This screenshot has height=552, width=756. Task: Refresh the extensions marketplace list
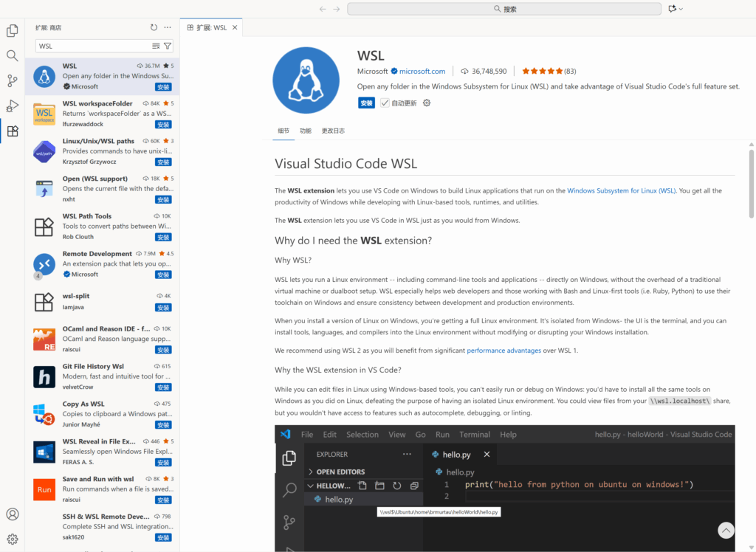pos(154,27)
